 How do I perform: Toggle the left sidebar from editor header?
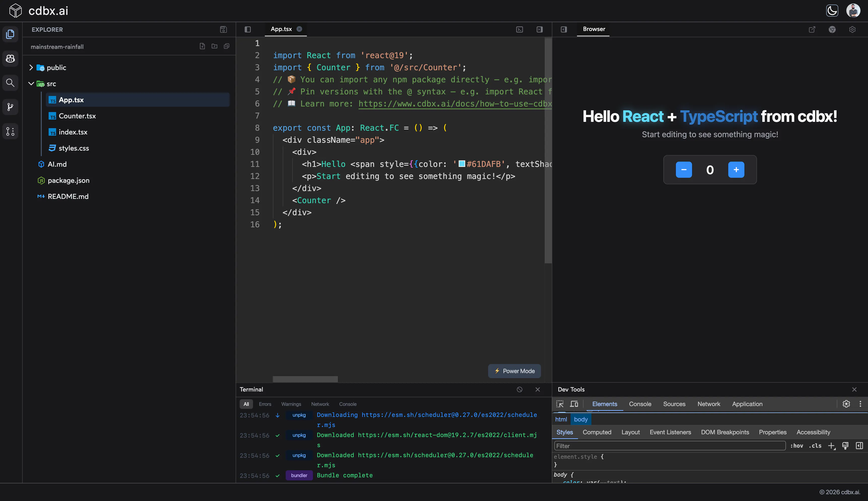click(248, 29)
